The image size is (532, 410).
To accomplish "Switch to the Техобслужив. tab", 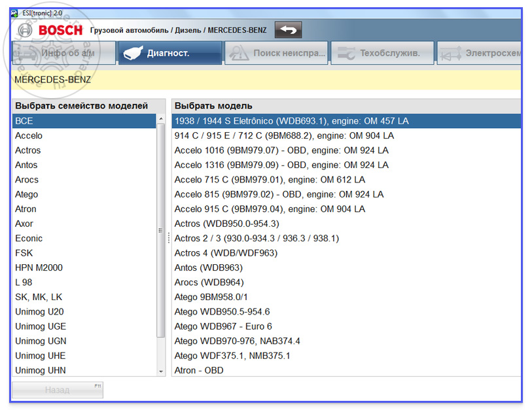I will [x=382, y=53].
